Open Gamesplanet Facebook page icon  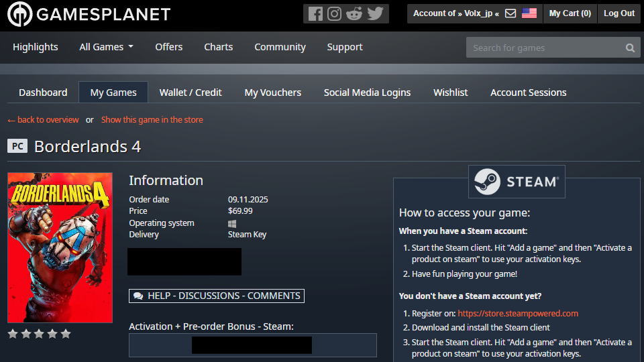pos(315,14)
